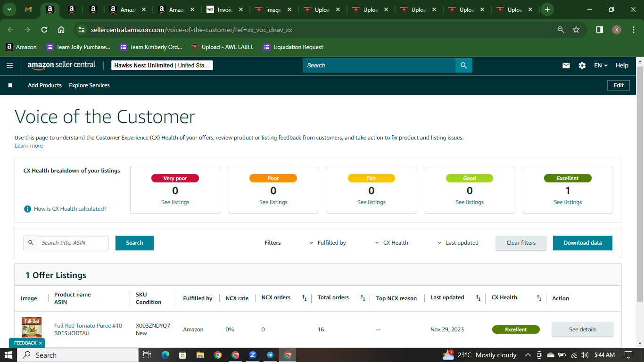Sort by the Total orders column arrows
644x362 pixels.
363,298
